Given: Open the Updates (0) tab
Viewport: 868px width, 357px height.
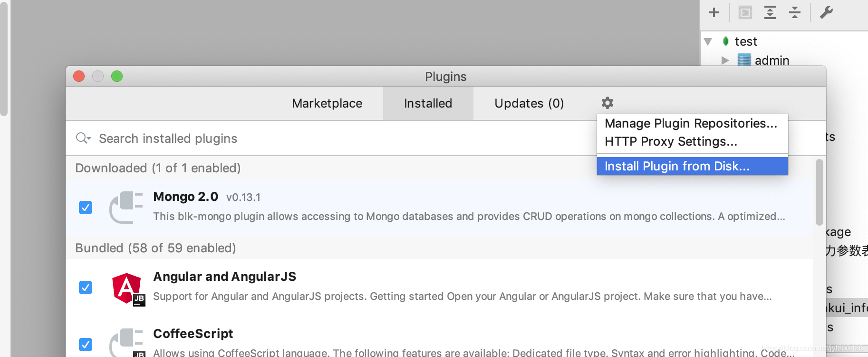Looking at the screenshot, I should click(529, 103).
